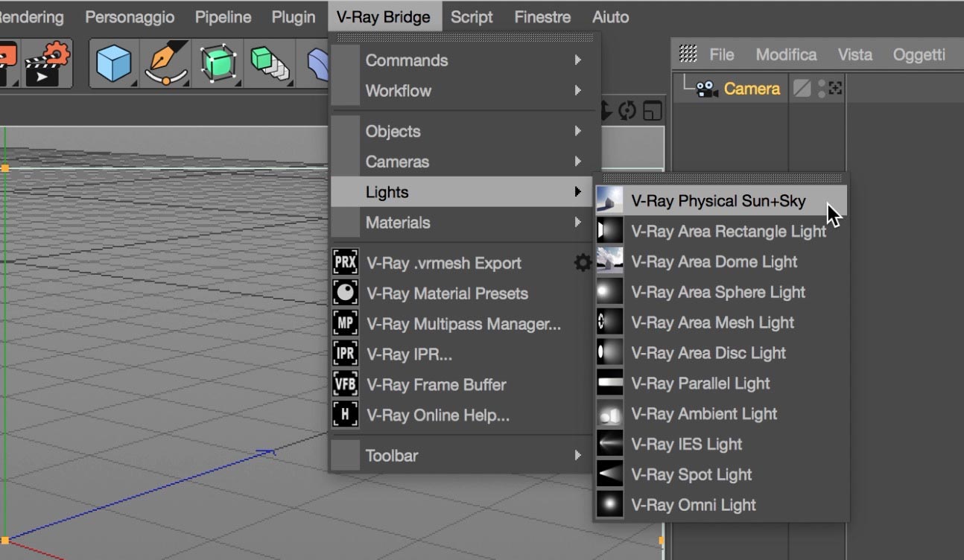Open the Aiuto menu
964x560 pixels.
tap(610, 17)
